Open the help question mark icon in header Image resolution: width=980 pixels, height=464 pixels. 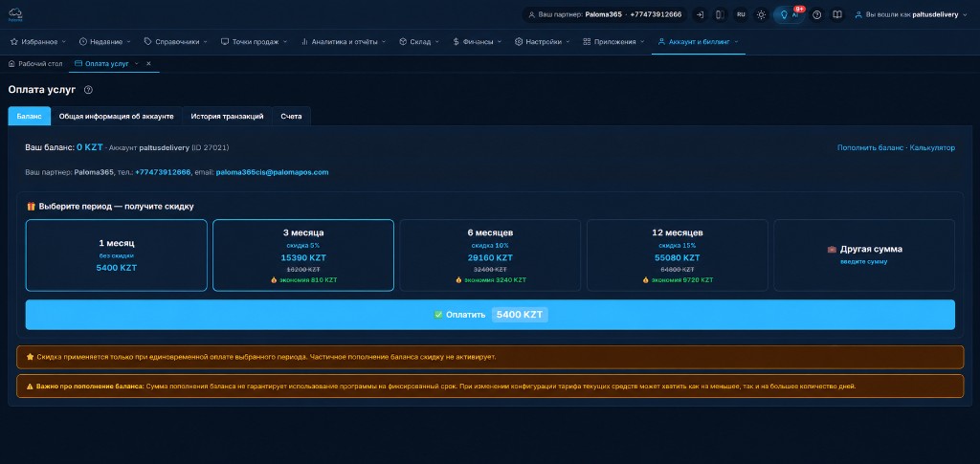click(817, 14)
